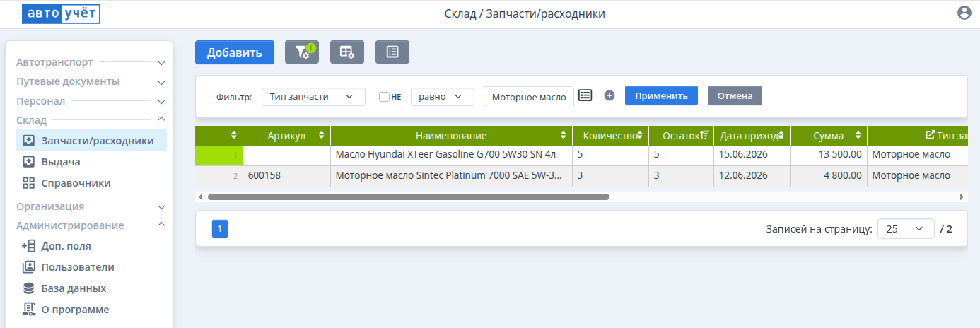This screenshot has width=980, height=328.
Task: Sort by first index column arrows
Action: (x=234, y=136)
